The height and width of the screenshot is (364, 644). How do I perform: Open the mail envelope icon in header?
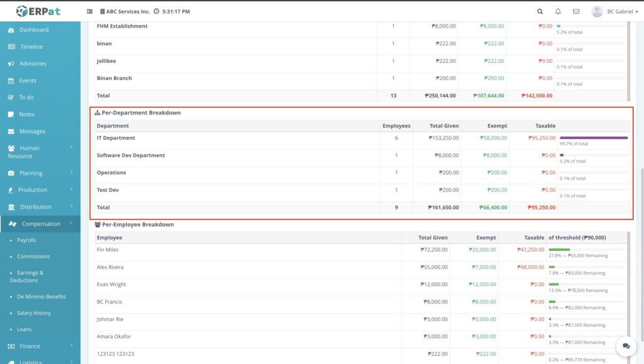(x=576, y=11)
